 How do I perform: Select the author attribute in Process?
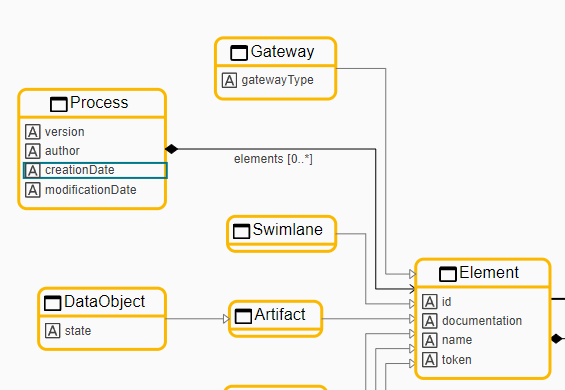click(92, 151)
